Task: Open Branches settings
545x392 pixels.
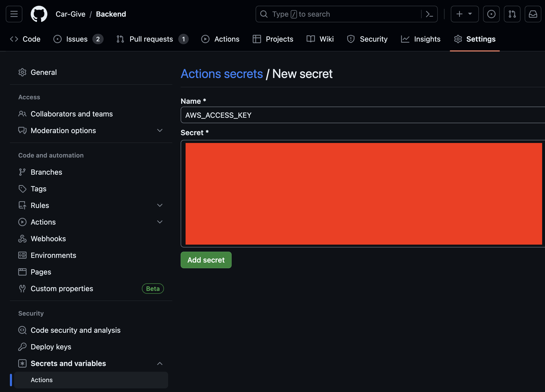Action: pyautogui.click(x=91, y=172)
